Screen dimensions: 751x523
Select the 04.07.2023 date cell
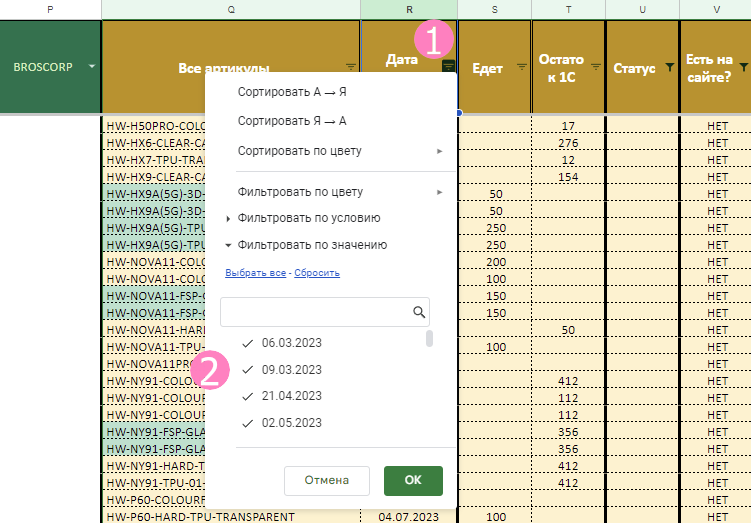[409, 517]
